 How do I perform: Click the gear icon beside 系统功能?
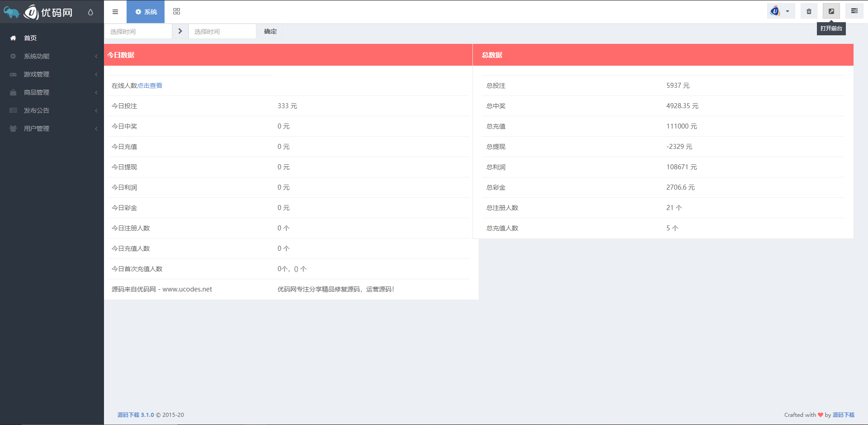click(x=13, y=56)
